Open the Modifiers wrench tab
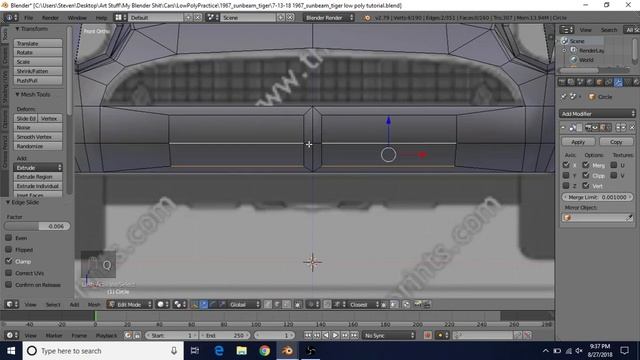 click(x=618, y=82)
